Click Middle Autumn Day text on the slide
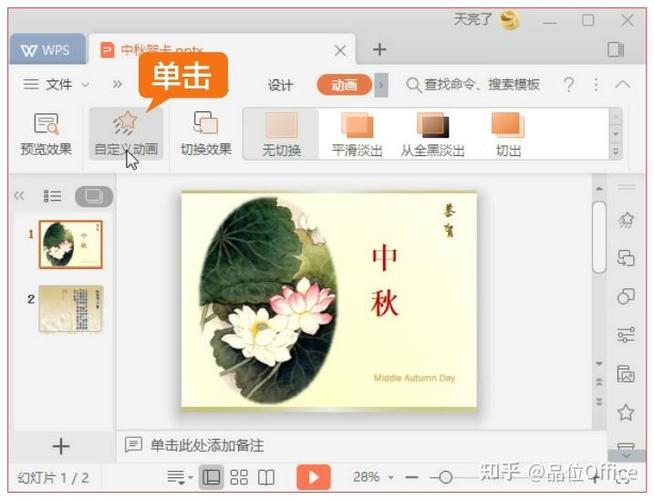654x500 pixels. (x=414, y=378)
